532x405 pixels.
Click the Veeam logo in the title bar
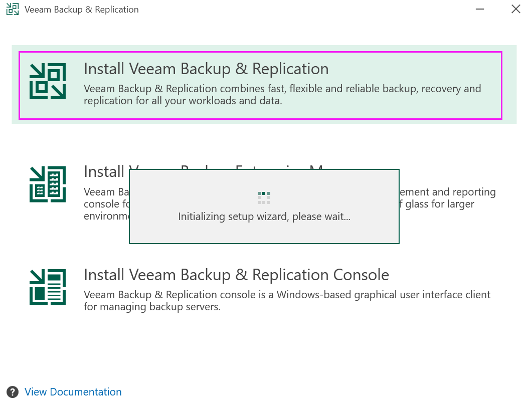pyautogui.click(x=13, y=10)
